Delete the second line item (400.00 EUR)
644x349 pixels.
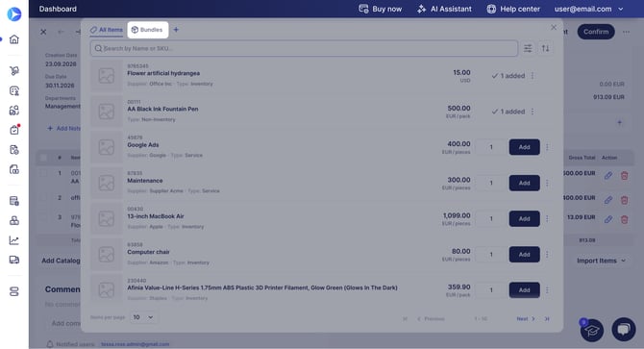click(624, 200)
